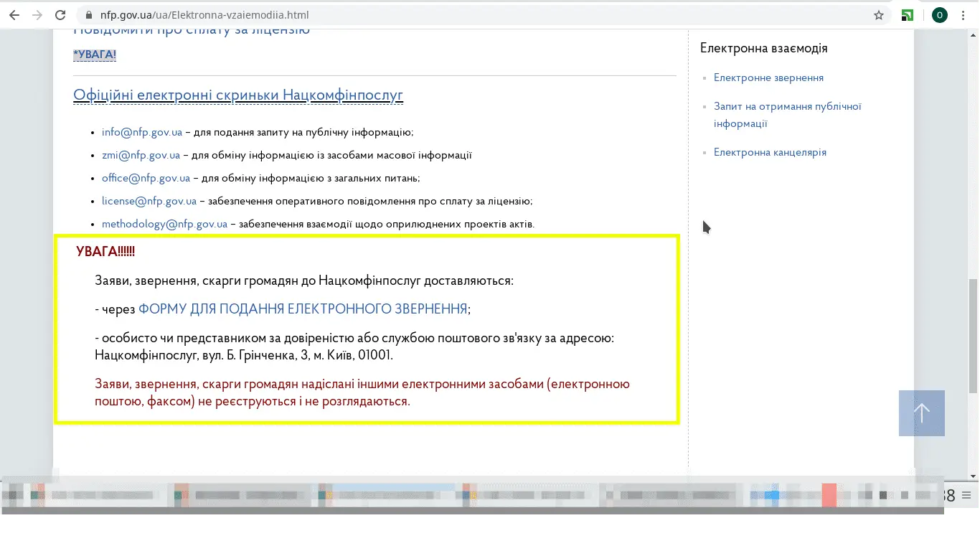
Task: Open ФОРМУ ДЛЯ ПОДАННЯ ЕЛЕКТРОННОГО ЗВЕРНЕННЯ link
Action: (303, 309)
